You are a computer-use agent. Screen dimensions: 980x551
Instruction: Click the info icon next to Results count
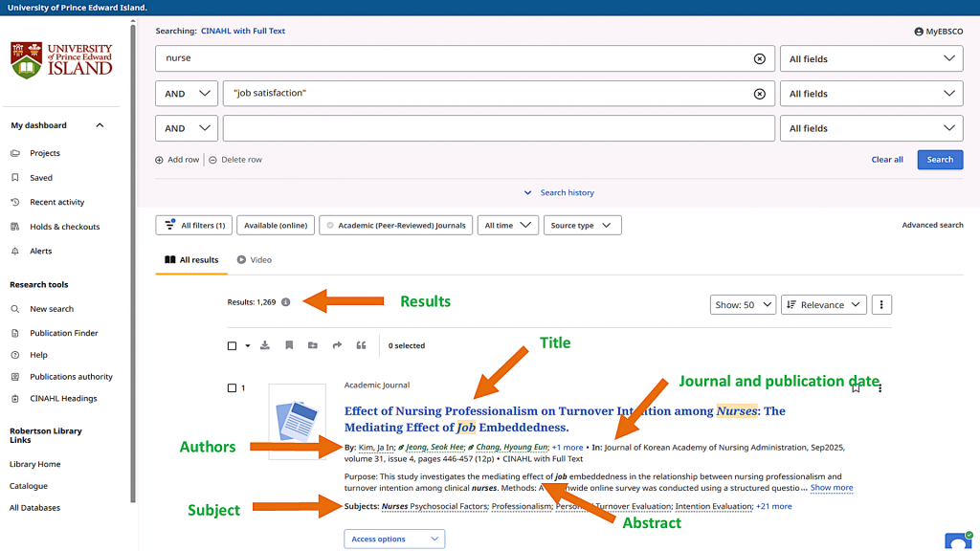[x=286, y=302]
